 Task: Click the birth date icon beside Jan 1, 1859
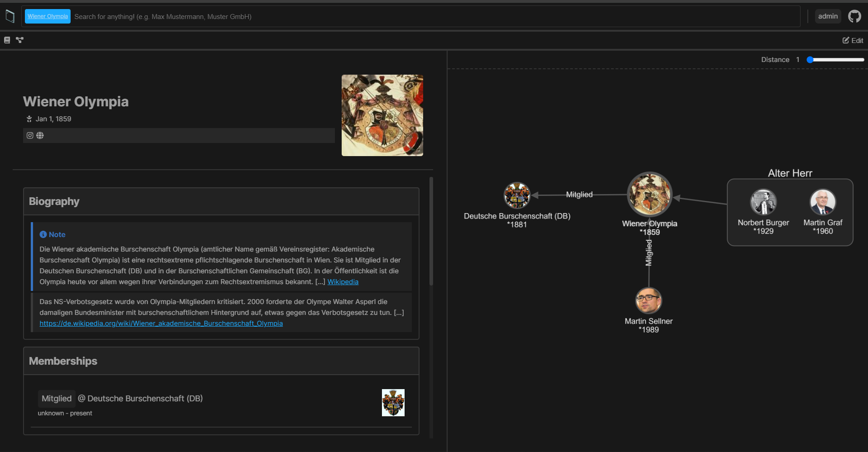pyautogui.click(x=29, y=119)
